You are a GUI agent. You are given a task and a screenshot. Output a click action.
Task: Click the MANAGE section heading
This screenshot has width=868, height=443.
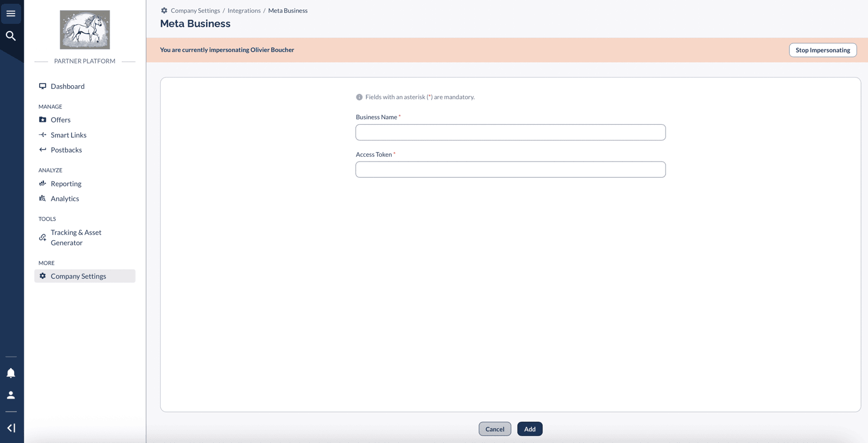tap(50, 107)
